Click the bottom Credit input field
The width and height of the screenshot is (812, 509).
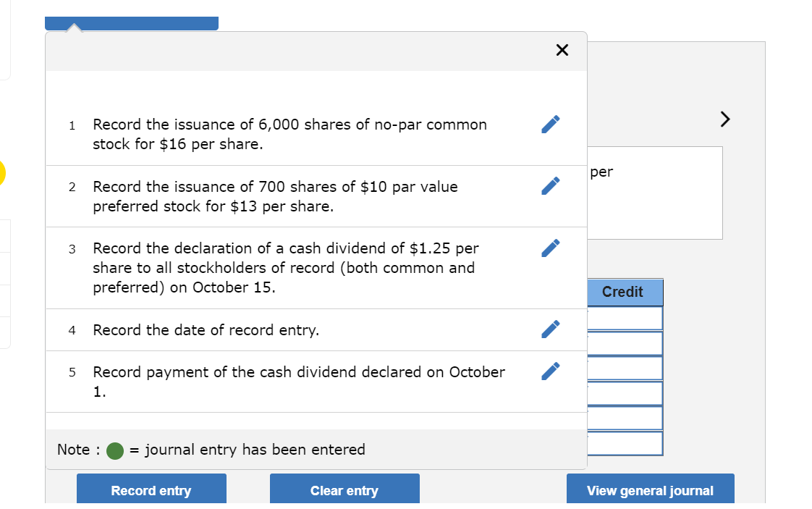626,442
